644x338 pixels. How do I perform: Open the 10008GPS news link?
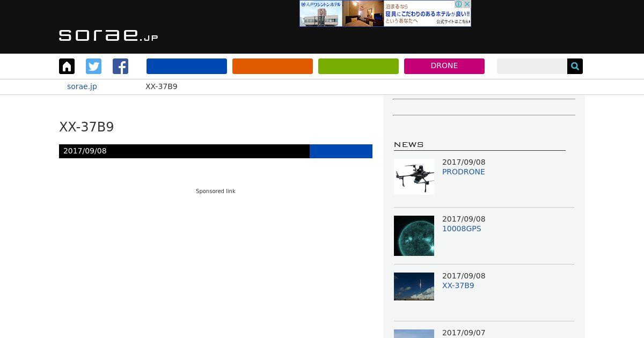pos(462,229)
